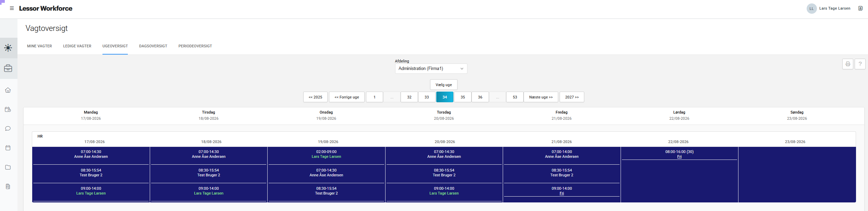Switch to Mine vagter tab
The width and height of the screenshot is (868, 211).
point(39,46)
